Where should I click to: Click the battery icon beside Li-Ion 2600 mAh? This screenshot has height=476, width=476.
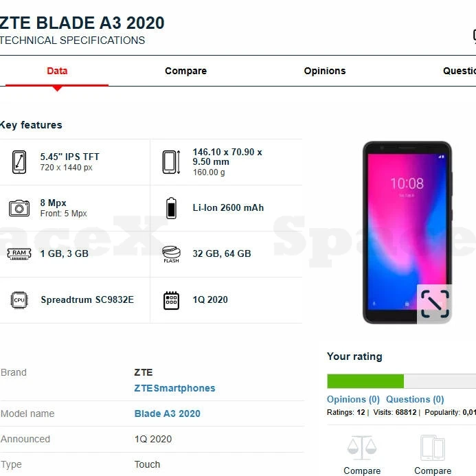pos(171,208)
